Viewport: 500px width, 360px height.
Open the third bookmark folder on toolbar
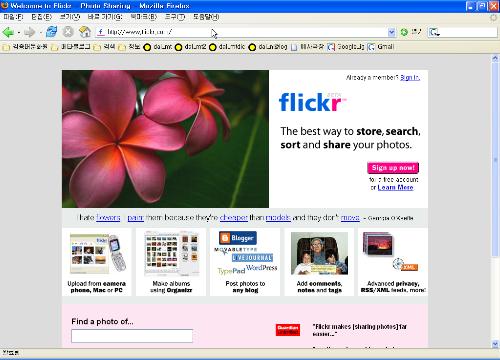click(104, 47)
